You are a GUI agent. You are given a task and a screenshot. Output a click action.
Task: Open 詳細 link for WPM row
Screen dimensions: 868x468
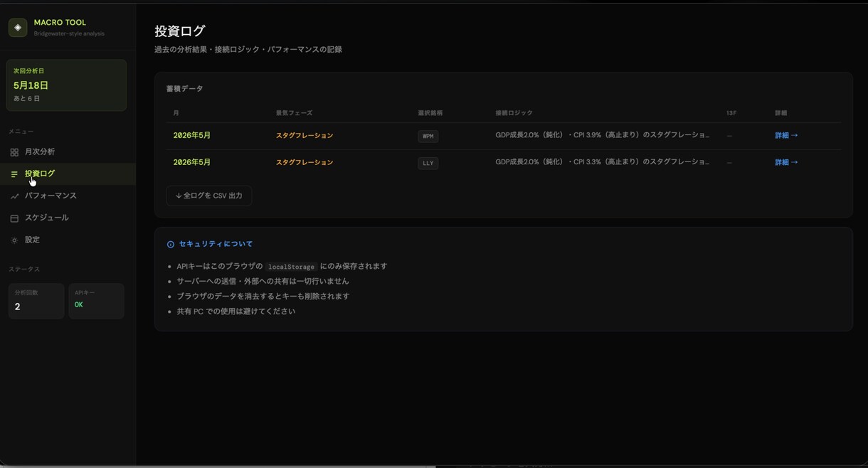786,135
